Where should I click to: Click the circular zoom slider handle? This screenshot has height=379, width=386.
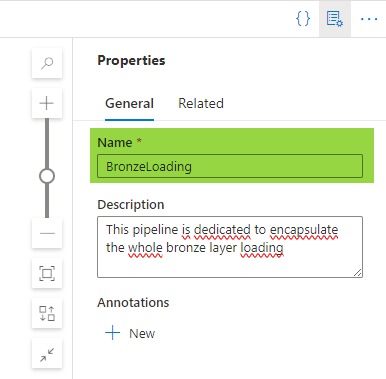click(x=47, y=176)
